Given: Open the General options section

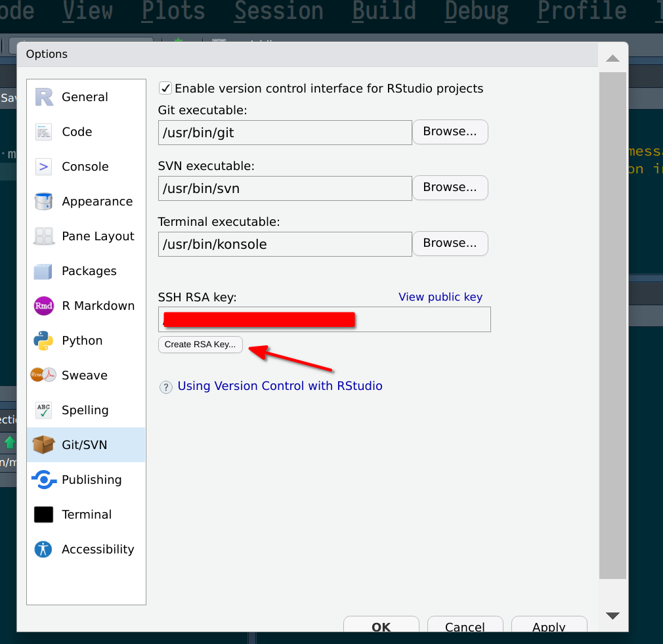Looking at the screenshot, I should tap(85, 97).
